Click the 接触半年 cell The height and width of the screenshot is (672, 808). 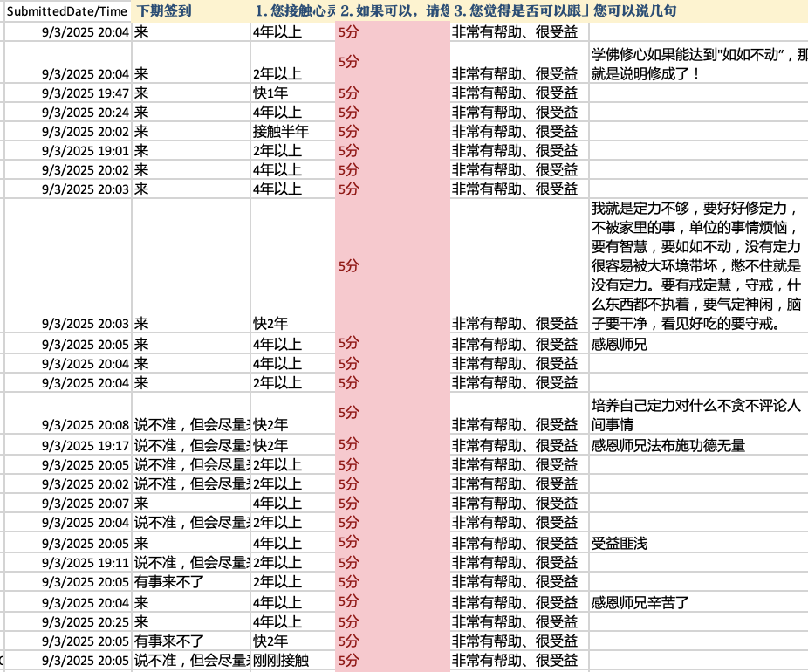click(292, 132)
